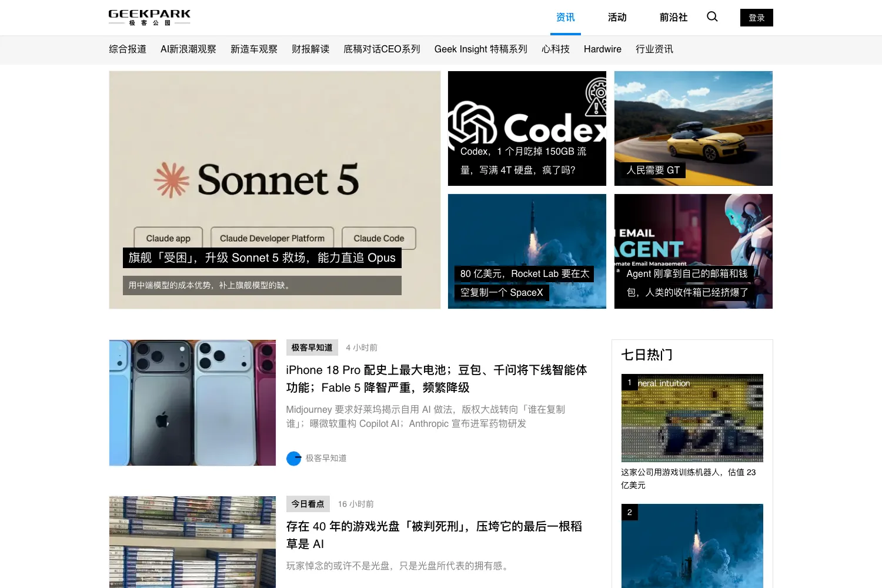Switch to the 活动 tab
Image resolution: width=882 pixels, height=588 pixels.
point(617,18)
